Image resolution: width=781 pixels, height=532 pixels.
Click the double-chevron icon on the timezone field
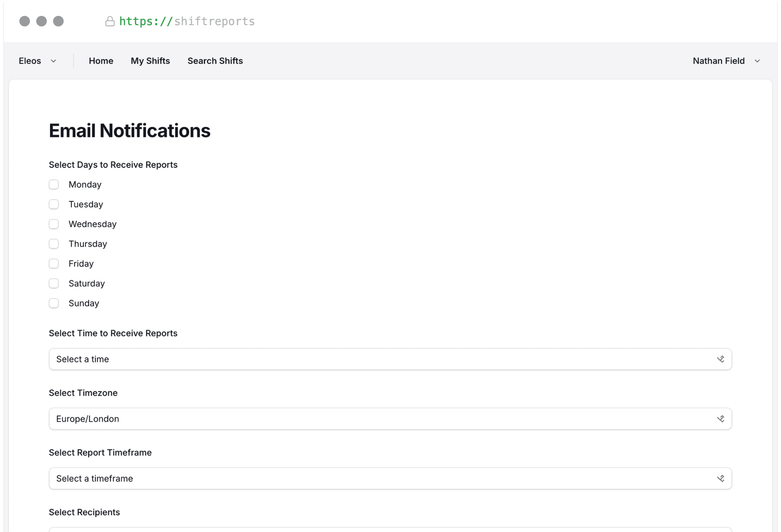721,419
